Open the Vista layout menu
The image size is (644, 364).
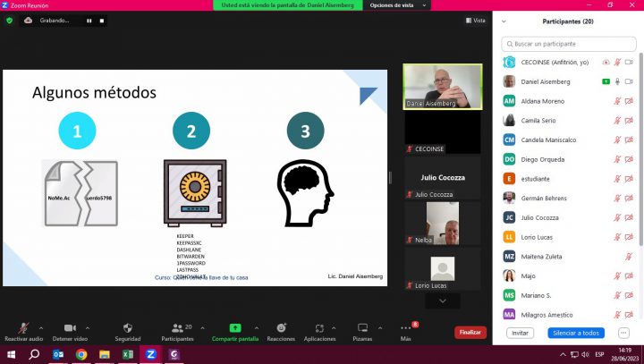476,21
